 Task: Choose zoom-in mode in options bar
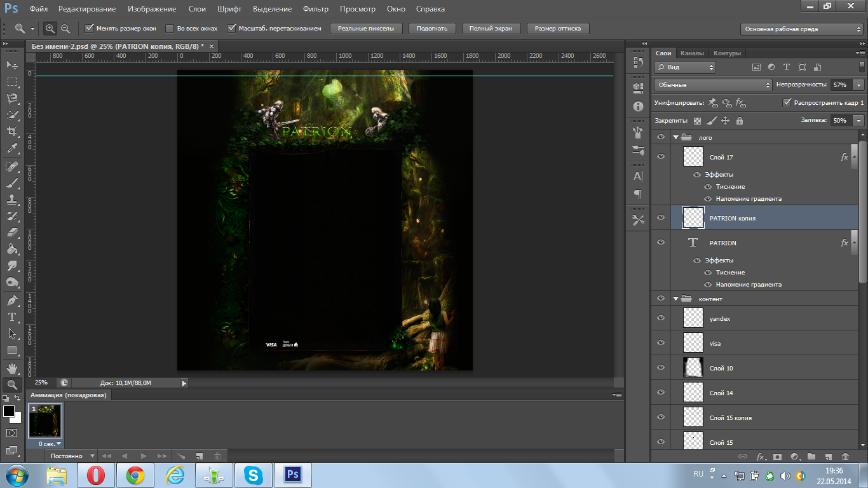click(x=50, y=29)
